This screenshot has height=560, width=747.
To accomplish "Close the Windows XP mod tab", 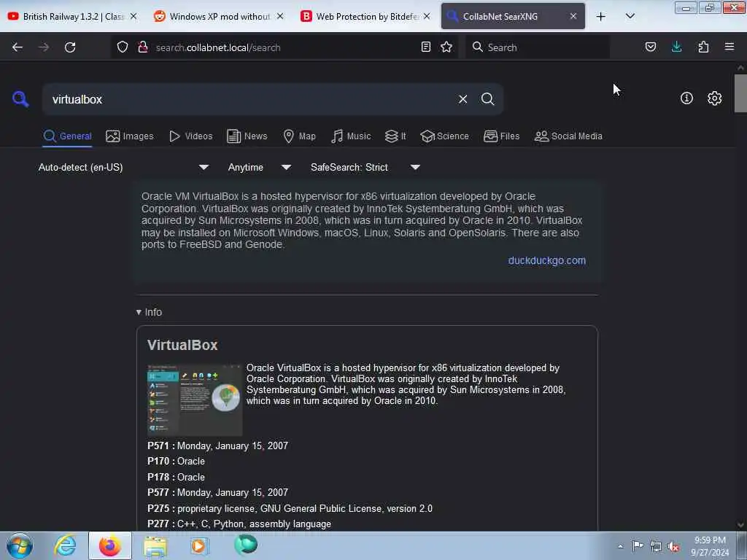I will 280,16.
